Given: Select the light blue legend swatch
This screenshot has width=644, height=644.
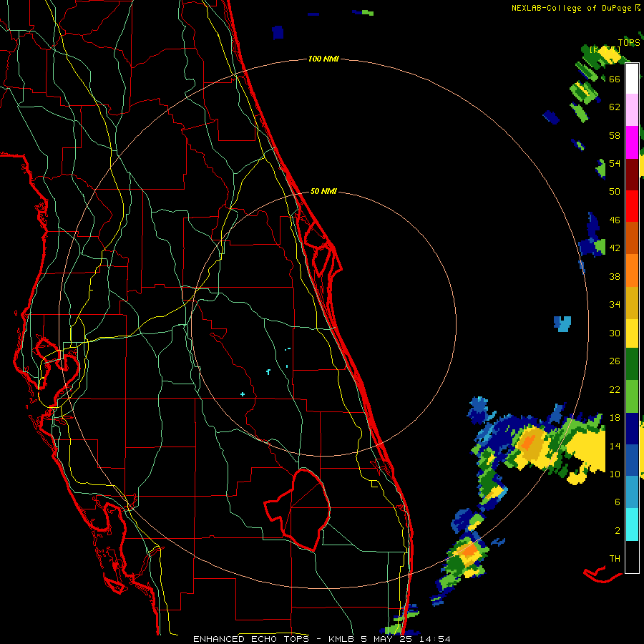Looking at the screenshot, I should click(x=632, y=492).
